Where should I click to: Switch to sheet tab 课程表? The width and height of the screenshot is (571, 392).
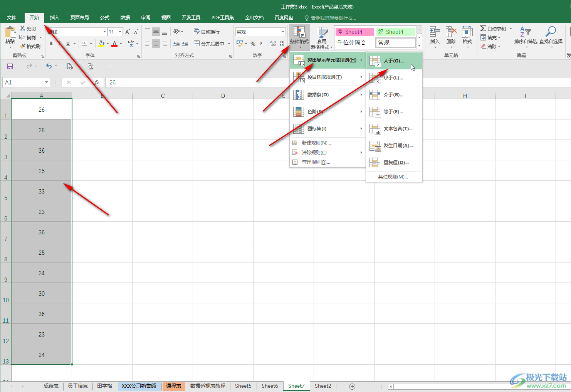point(174,386)
